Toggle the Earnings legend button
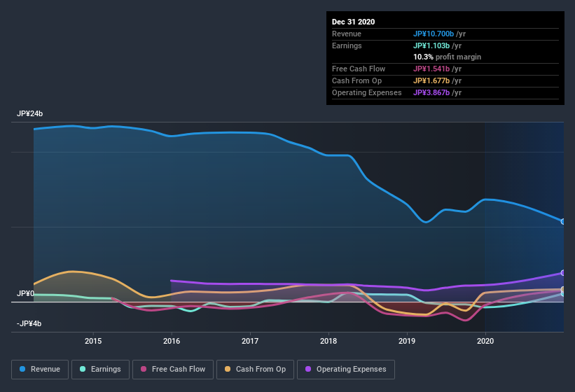575x392 pixels. [100, 370]
